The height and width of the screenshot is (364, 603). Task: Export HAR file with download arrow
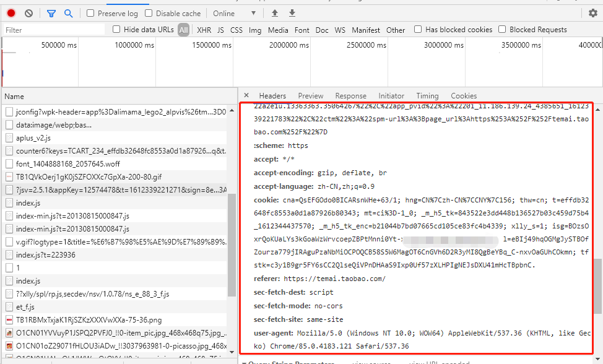[x=292, y=14]
